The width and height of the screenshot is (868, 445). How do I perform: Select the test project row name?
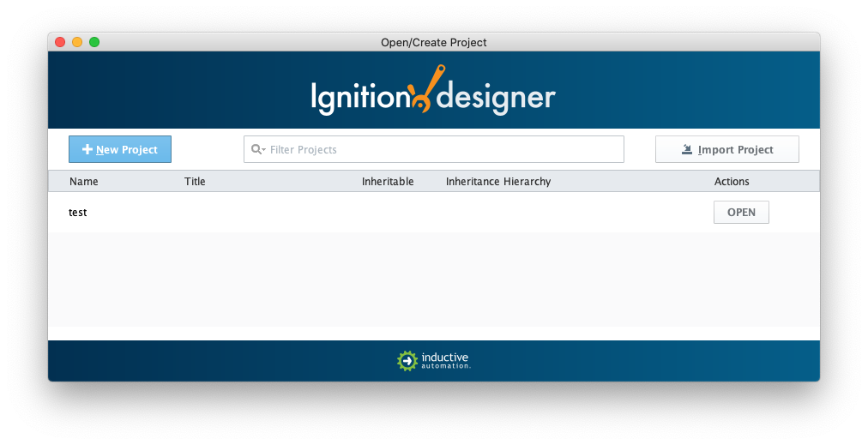[77, 213]
